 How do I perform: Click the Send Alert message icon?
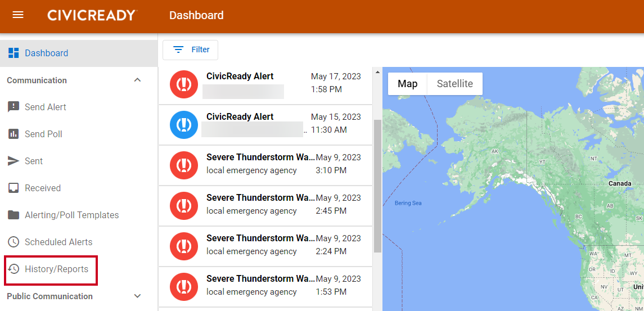13,107
